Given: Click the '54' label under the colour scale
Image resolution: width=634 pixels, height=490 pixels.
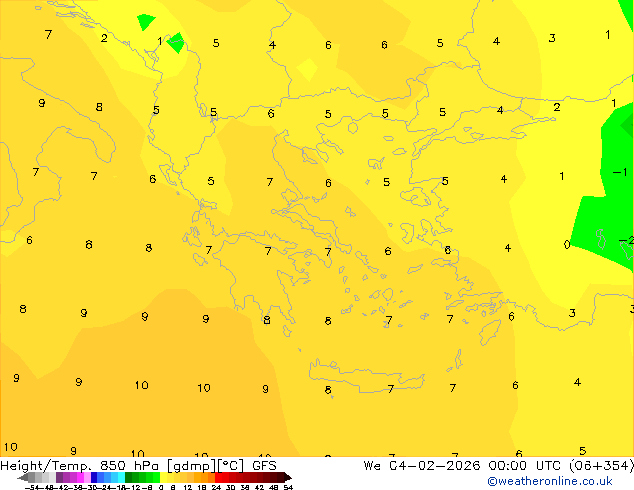Looking at the screenshot, I should click(288, 487).
